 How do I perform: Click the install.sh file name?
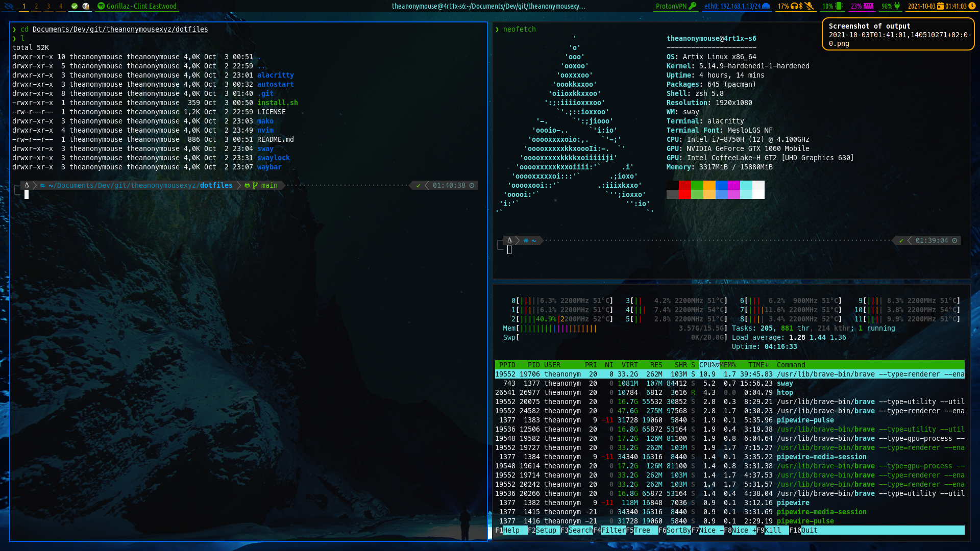278,103
